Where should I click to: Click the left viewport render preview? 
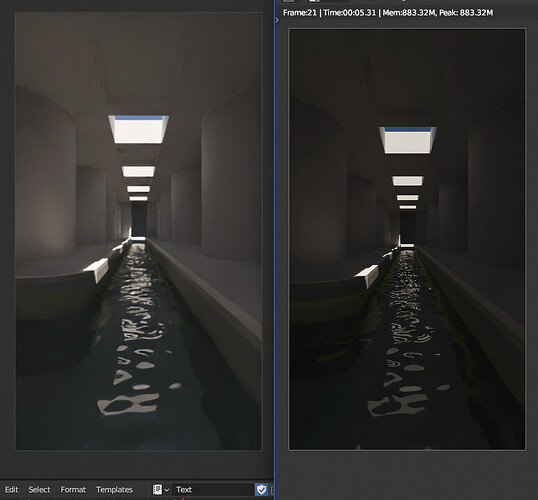(x=138, y=231)
